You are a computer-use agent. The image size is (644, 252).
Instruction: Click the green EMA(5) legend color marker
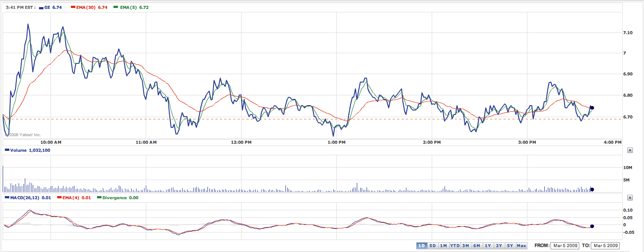click(x=116, y=8)
